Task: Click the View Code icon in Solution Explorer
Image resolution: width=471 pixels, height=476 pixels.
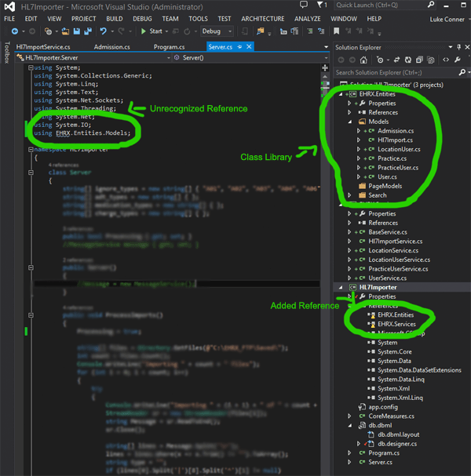Action: click(446, 60)
